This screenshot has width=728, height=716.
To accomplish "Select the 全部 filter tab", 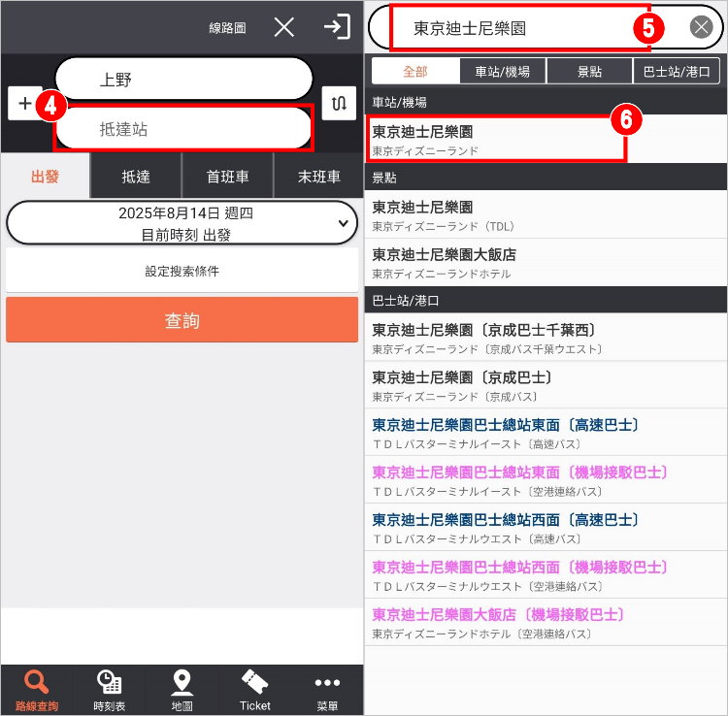I will (415, 71).
